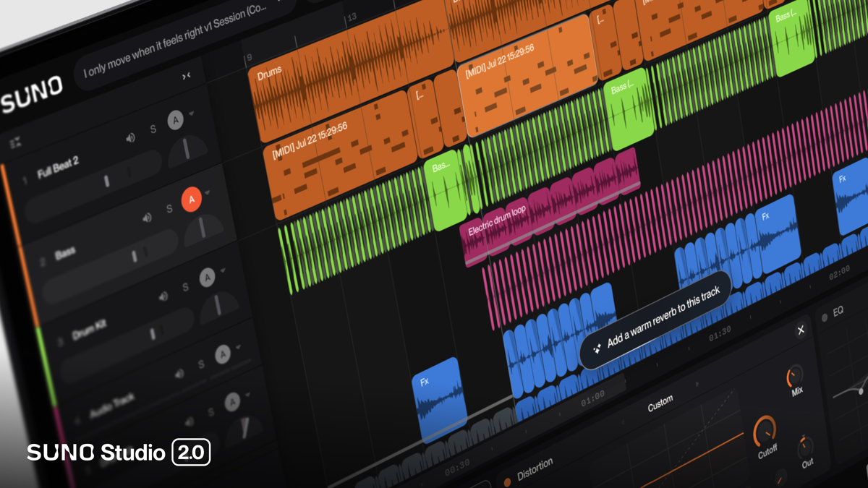
Task: Open the dropdown arrow beside Drum Kit's A button
Action: coord(224,270)
